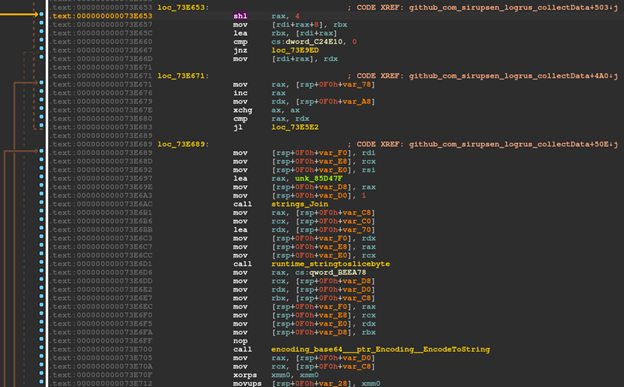Select label loc_73E689
This screenshot has width=624, height=387.
[x=183, y=144]
